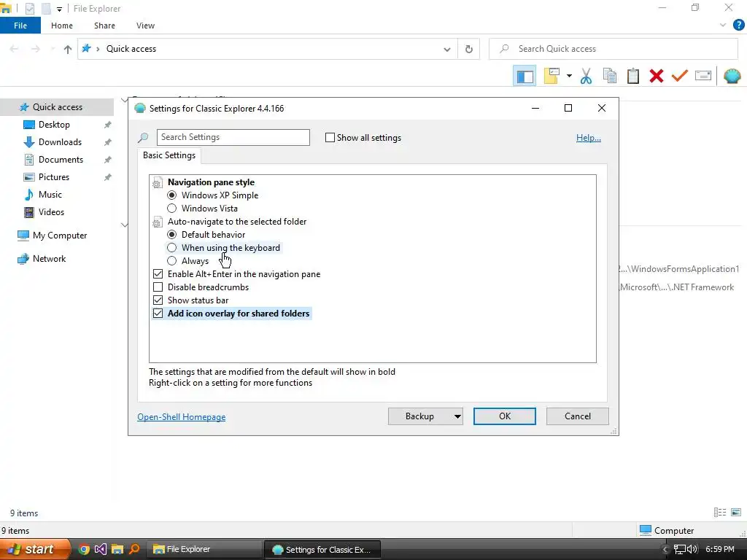
Task: Expand the ribbon chevron at top right
Action: pos(723,26)
